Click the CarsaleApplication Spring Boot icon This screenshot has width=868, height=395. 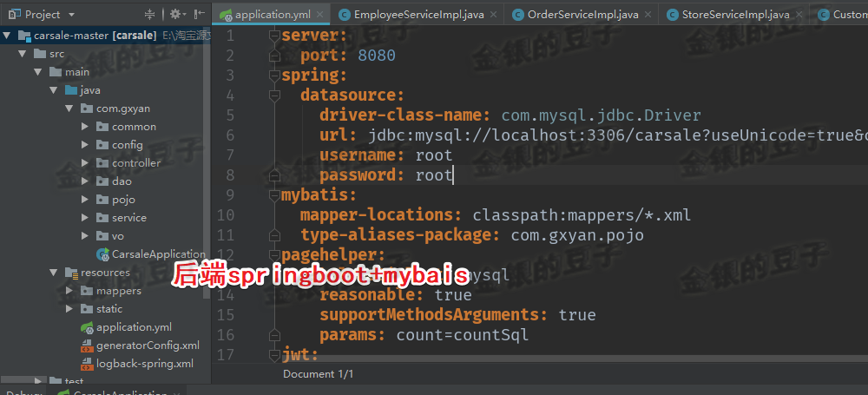pos(103,254)
